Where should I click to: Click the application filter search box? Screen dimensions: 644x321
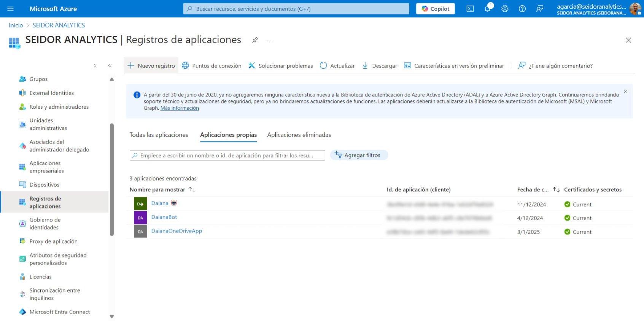[x=227, y=155]
